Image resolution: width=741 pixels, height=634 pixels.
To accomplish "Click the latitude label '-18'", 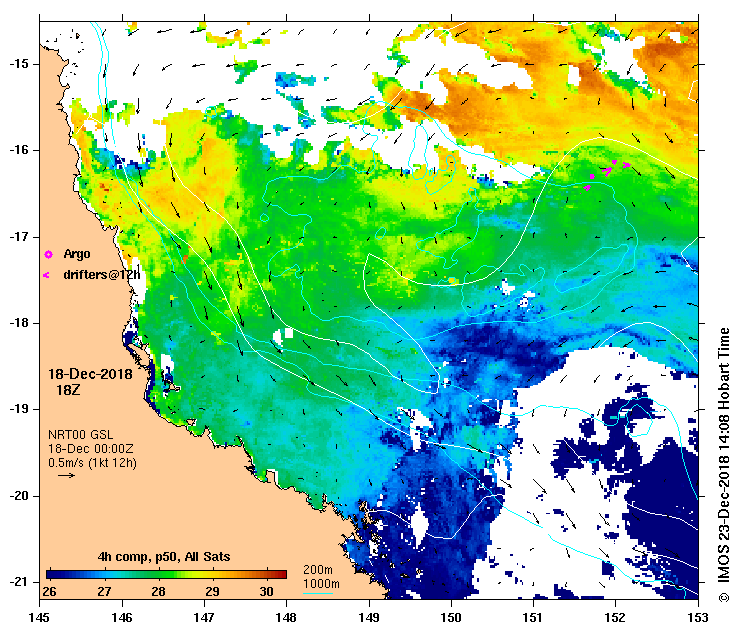I will coord(18,323).
